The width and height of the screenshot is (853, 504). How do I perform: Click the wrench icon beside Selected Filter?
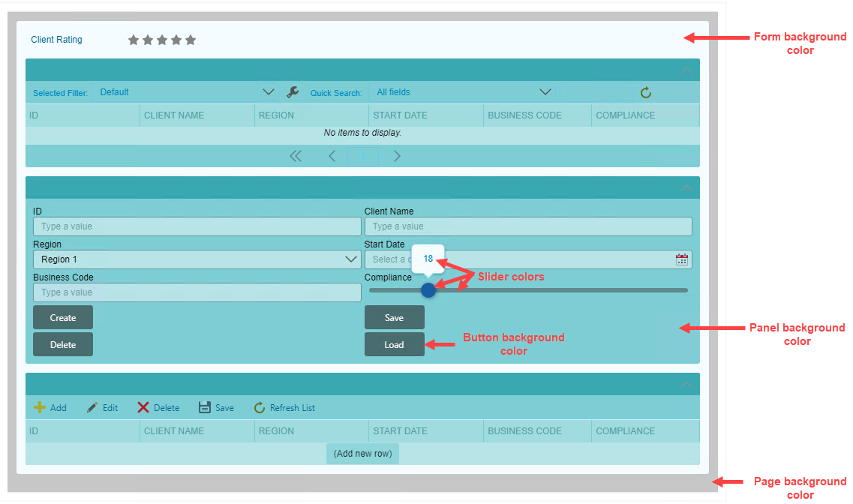pos(293,92)
